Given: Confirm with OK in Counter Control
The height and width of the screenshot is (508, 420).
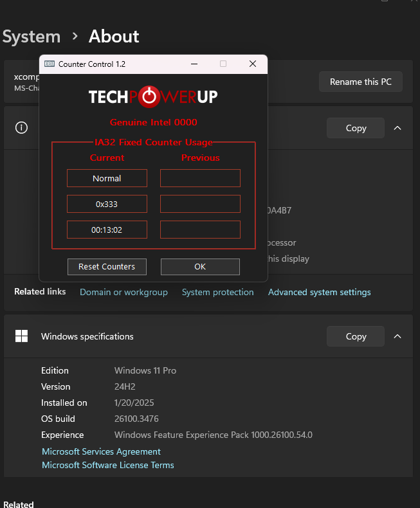Looking at the screenshot, I should (200, 267).
